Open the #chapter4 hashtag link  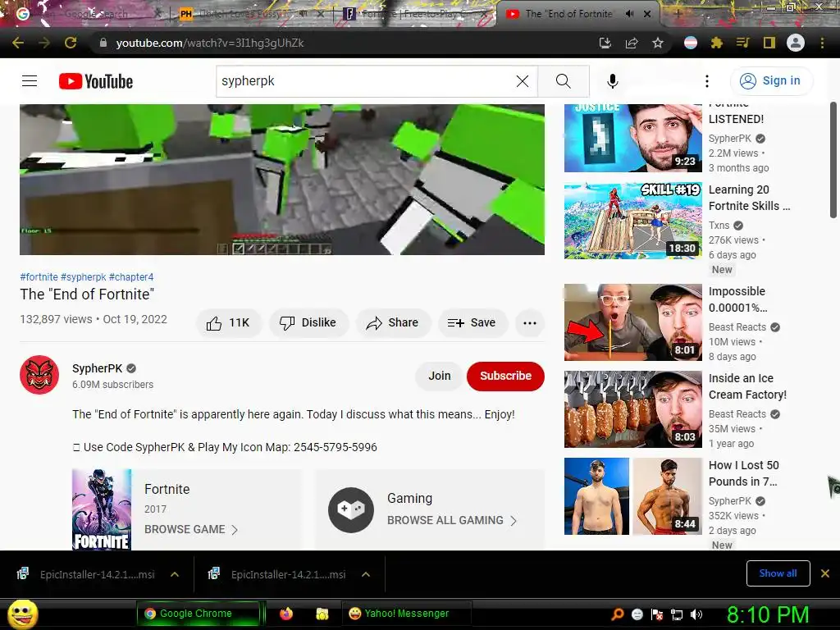(131, 277)
